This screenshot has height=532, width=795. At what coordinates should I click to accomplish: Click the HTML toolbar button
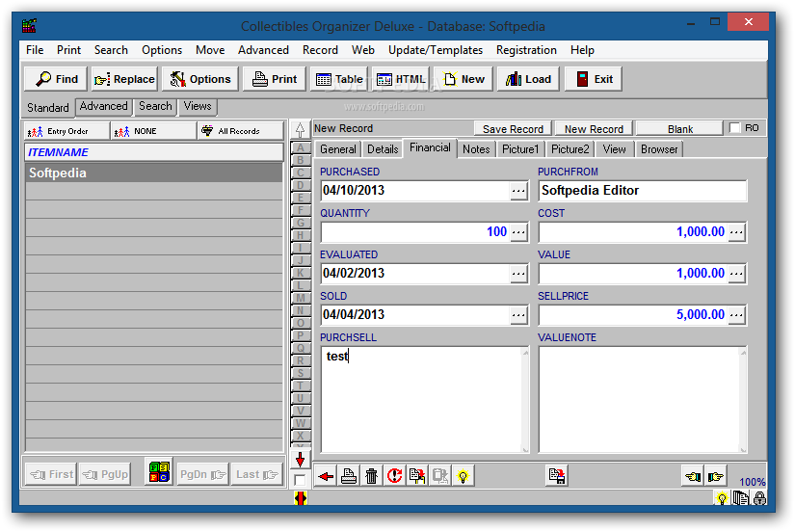pyautogui.click(x=401, y=79)
